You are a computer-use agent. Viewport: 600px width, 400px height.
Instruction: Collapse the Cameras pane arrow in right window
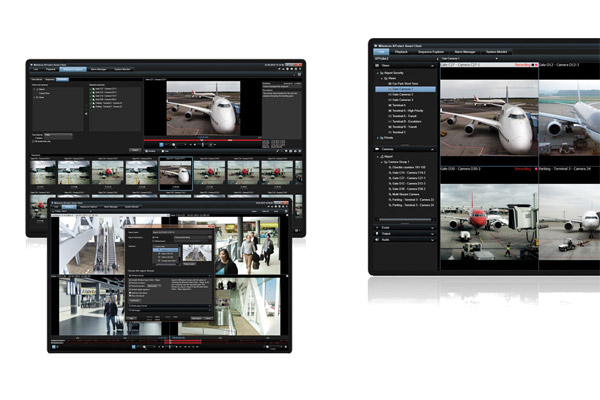point(432,149)
